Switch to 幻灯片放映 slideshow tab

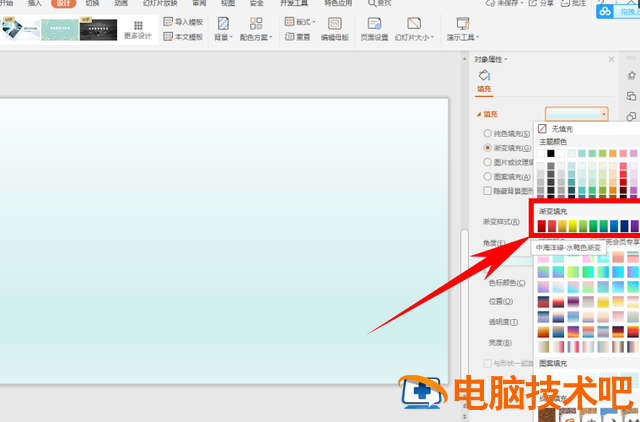coord(160,3)
